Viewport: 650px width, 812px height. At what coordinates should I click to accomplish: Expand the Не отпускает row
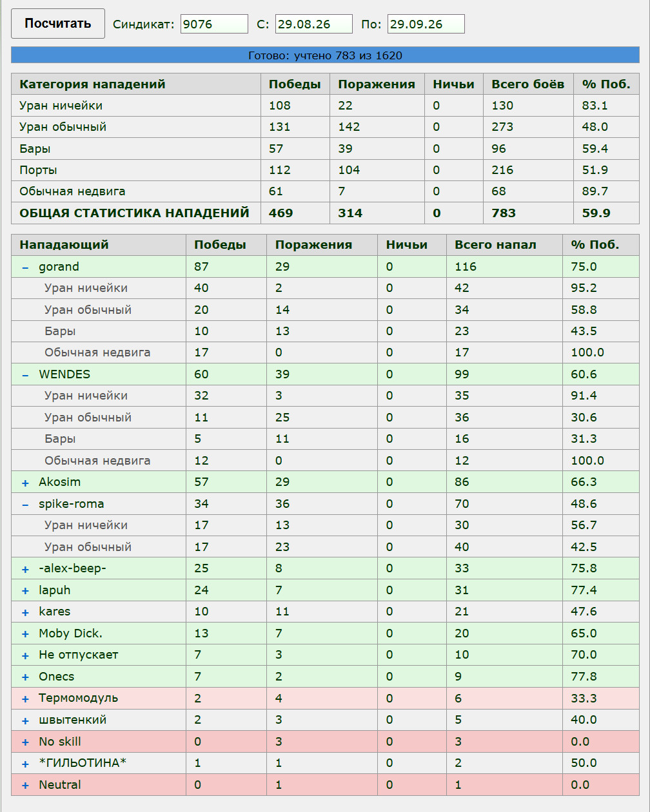pos(25,655)
